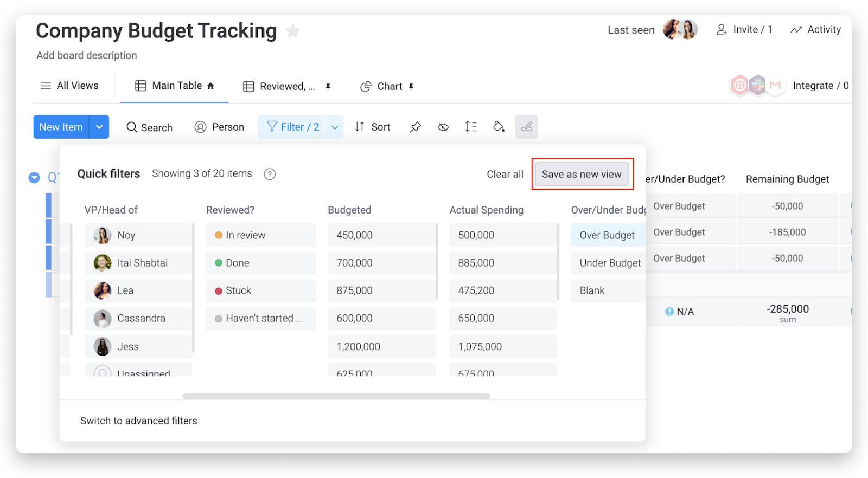This screenshot has width=868, height=478.
Task: Open the Filter dropdown chevron
Action: click(335, 127)
